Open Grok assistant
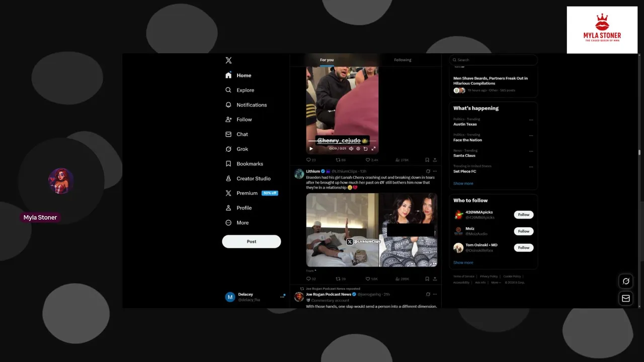644x362 pixels. pyautogui.click(x=236, y=149)
